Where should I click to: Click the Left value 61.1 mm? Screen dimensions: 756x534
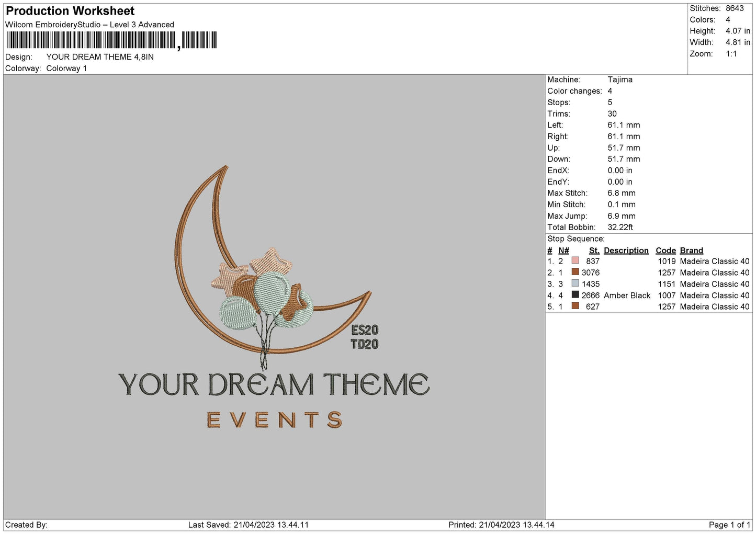624,125
